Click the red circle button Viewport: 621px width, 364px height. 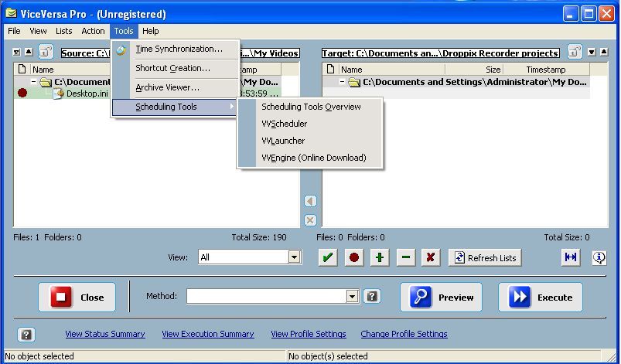[354, 257]
